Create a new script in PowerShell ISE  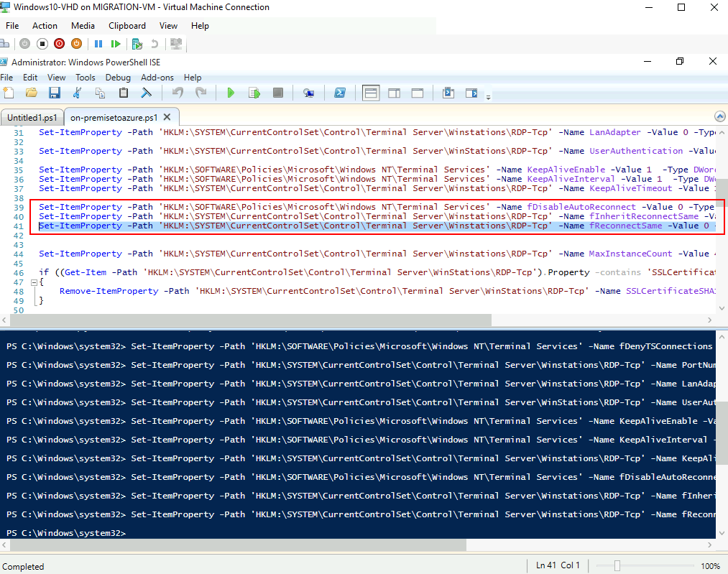(9, 93)
